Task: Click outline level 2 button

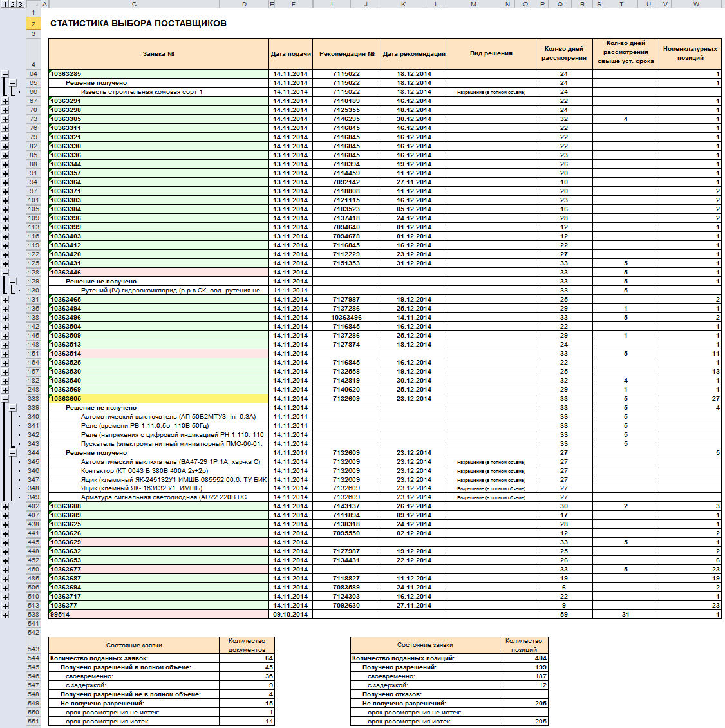Action: point(12,4)
